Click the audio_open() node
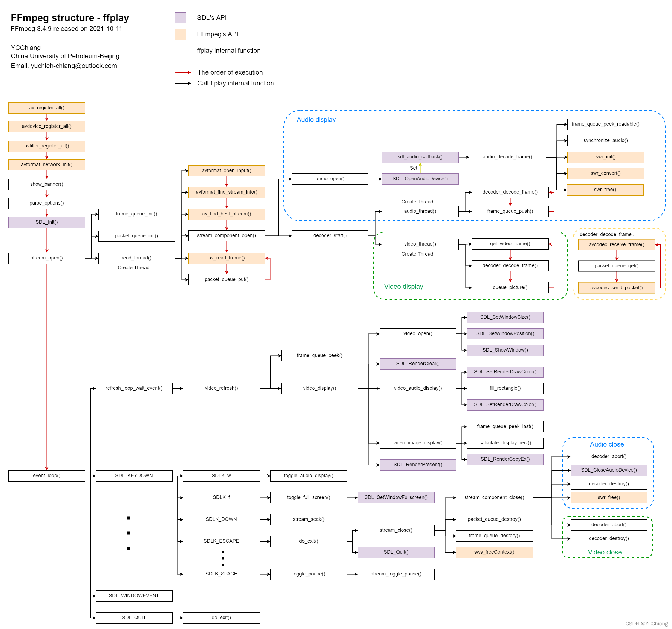Image resolution: width=672 pixels, height=629 pixels. (x=330, y=179)
